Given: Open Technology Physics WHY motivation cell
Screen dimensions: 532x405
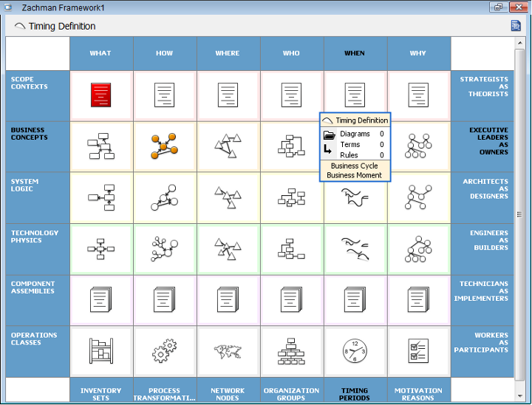Looking at the screenshot, I should point(418,249).
